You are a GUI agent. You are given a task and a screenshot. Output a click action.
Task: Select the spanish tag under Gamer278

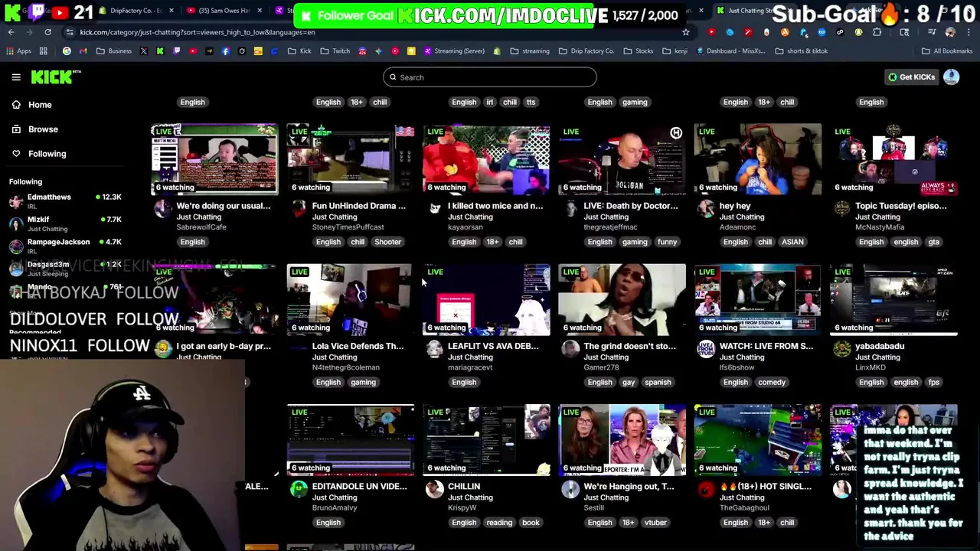[x=658, y=382]
